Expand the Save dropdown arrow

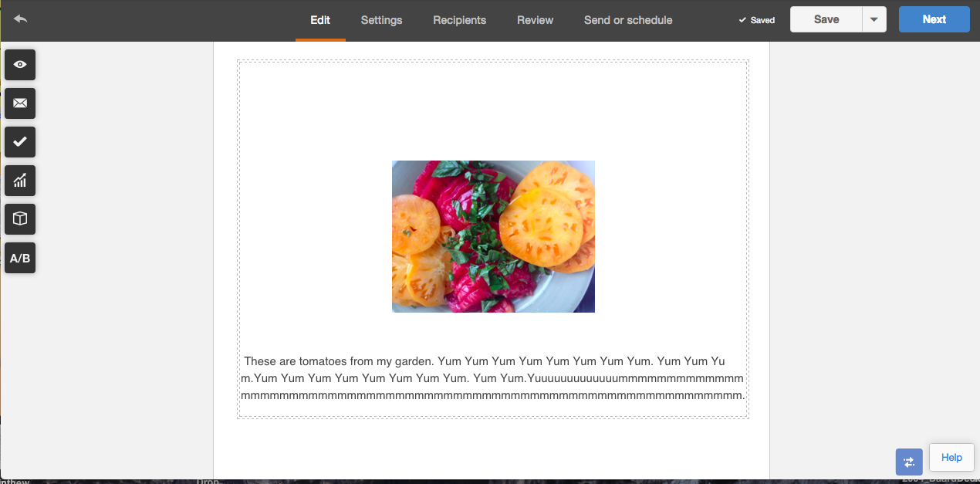(x=874, y=20)
